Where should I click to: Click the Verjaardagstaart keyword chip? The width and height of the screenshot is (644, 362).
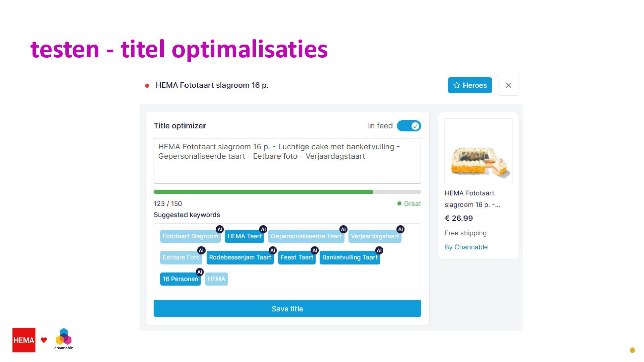point(375,237)
